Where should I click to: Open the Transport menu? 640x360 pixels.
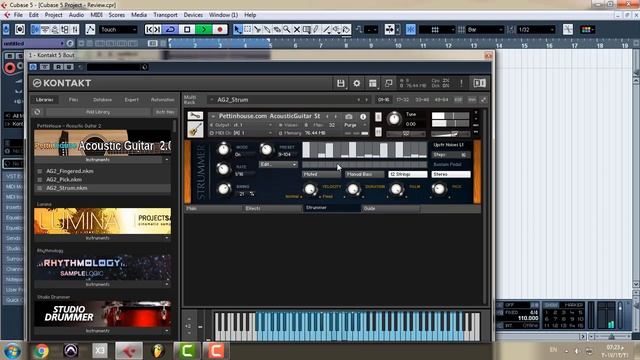165,15
